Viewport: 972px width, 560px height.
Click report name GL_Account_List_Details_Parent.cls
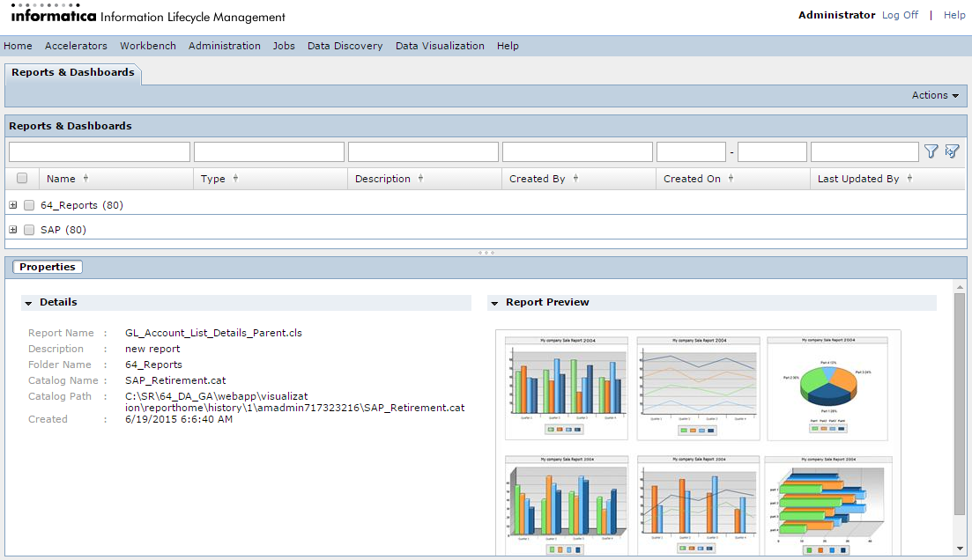click(213, 334)
